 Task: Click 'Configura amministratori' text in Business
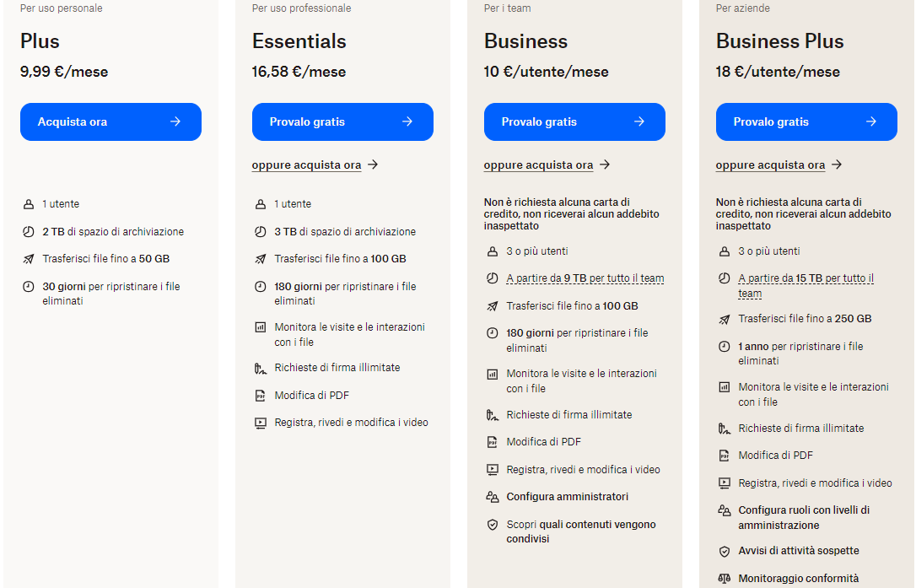(x=568, y=497)
